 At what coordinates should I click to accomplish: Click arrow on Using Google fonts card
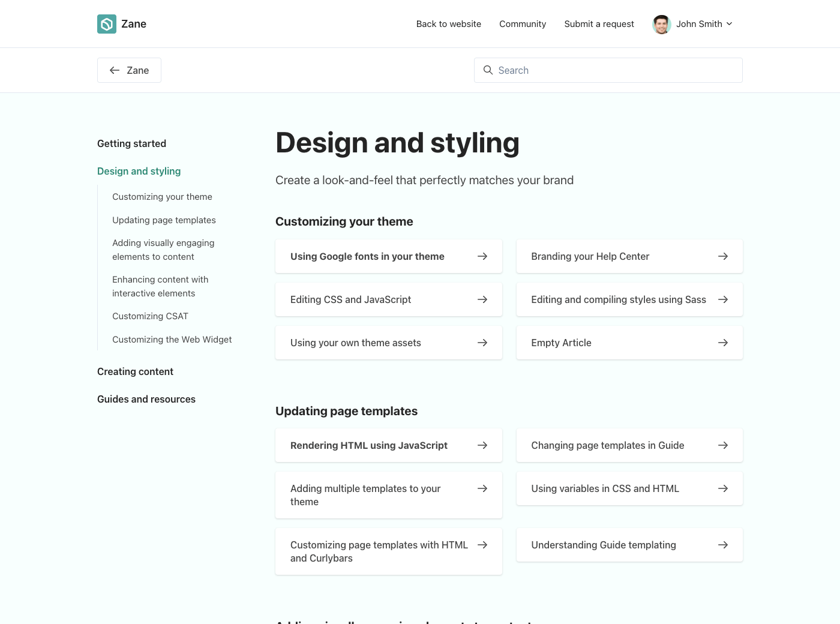[482, 256]
